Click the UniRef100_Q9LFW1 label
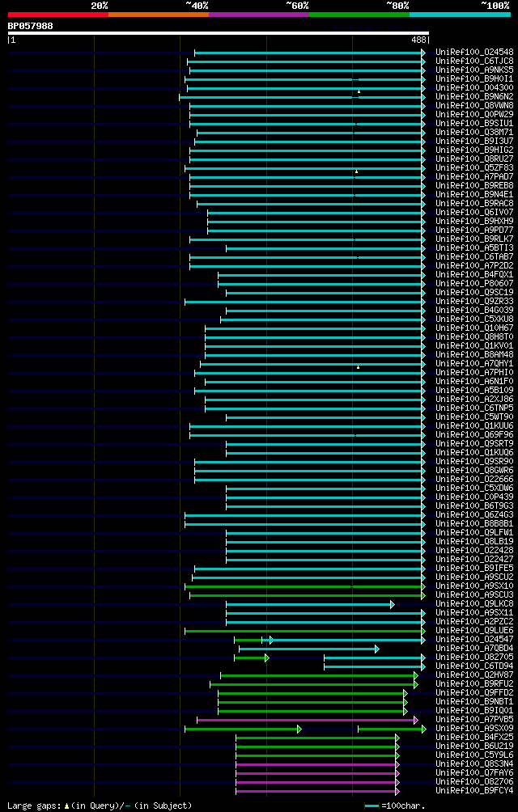 point(474,532)
